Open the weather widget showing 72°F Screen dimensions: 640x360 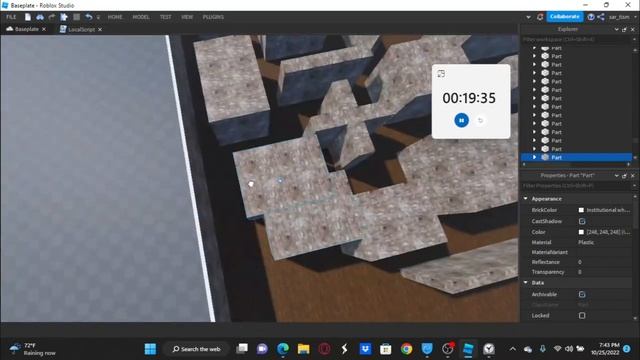[x=33, y=349]
